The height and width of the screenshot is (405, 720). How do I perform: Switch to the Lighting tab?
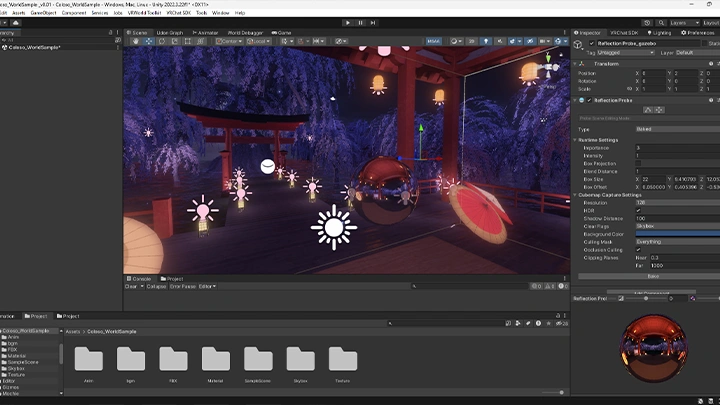pyautogui.click(x=659, y=33)
